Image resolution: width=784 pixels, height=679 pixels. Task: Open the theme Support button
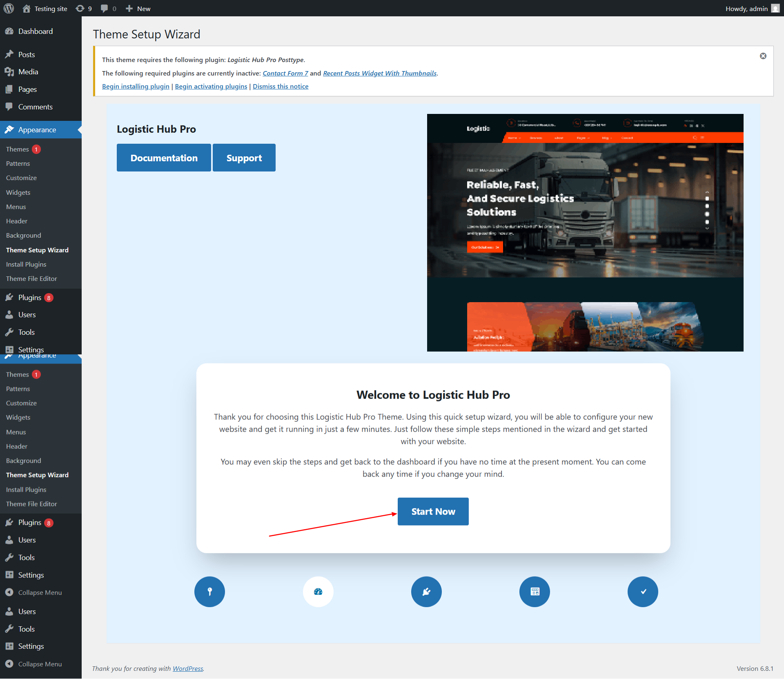point(244,158)
